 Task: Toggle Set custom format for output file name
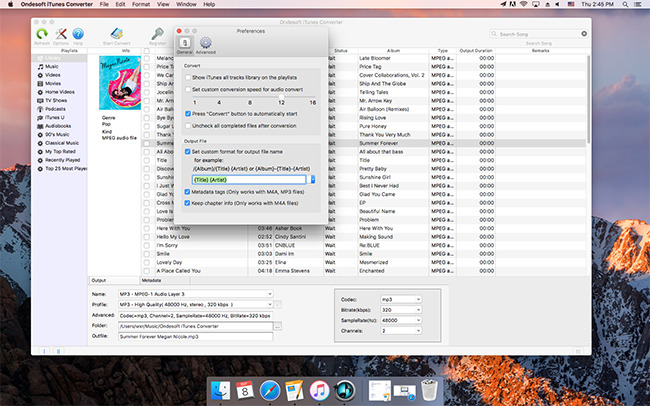coord(187,152)
